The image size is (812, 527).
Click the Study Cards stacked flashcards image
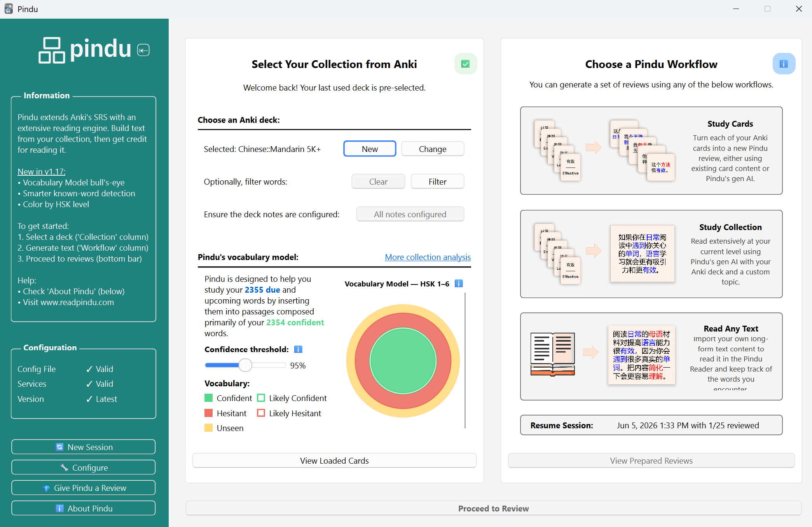pos(557,150)
